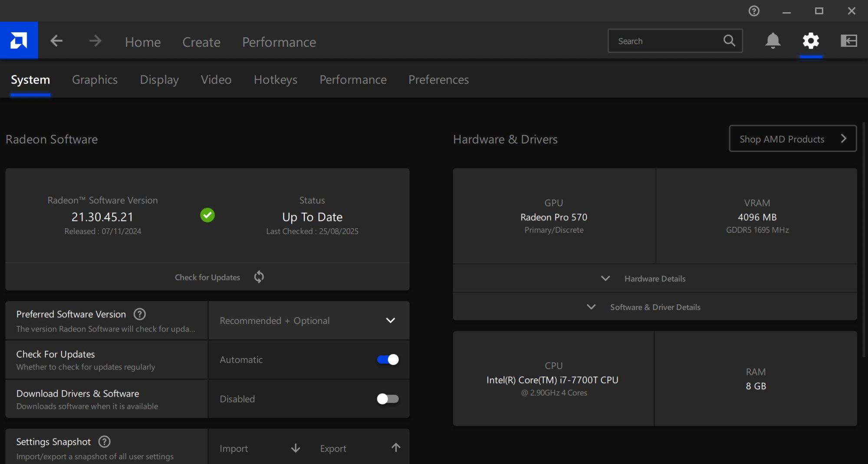The image size is (868, 464).
Task: Open the top Performance menu
Action: click(279, 42)
